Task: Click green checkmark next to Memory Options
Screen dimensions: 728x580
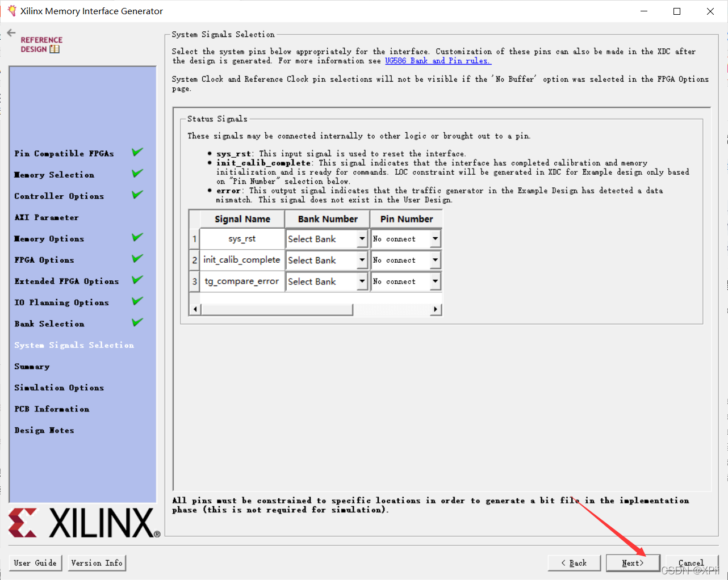Action: click(x=137, y=237)
